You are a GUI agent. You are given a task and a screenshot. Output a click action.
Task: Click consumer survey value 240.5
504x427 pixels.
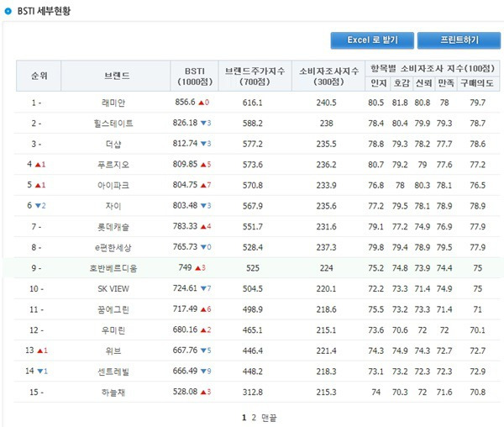tap(326, 103)
